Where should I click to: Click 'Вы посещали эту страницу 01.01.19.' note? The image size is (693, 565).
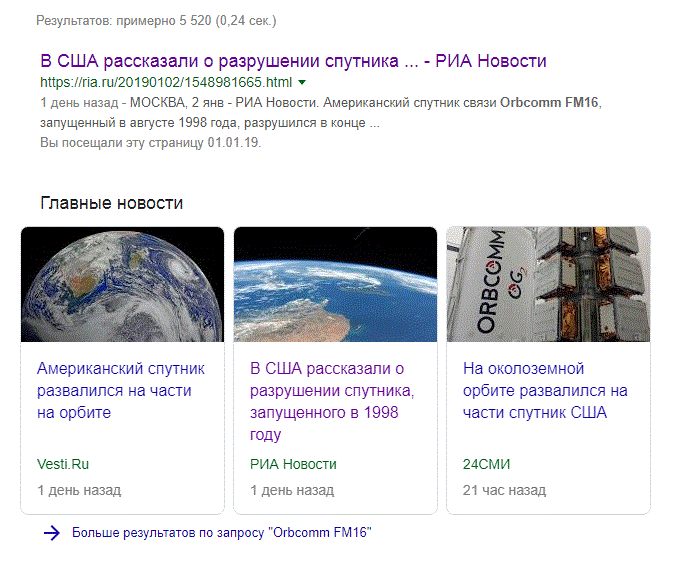[151, 143]
